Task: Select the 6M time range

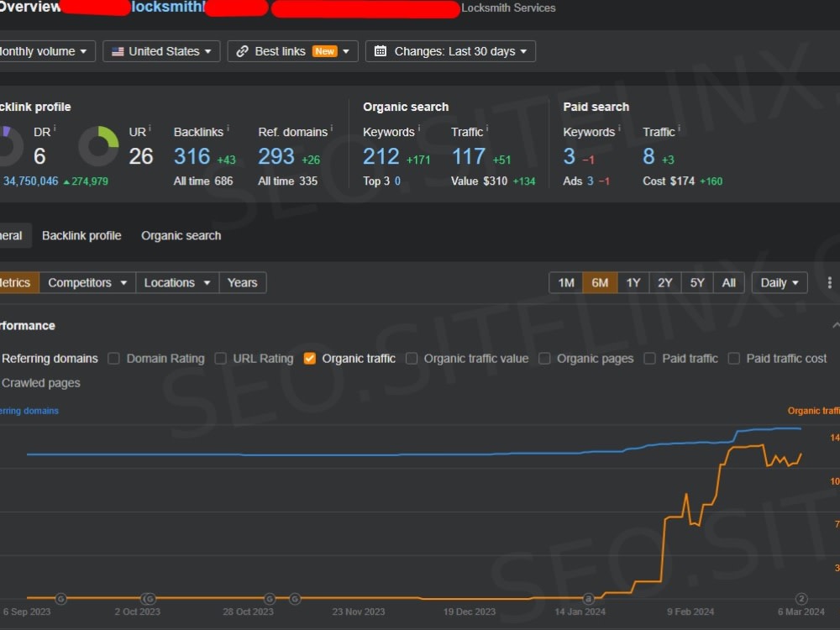Action: tap(600, 282)
